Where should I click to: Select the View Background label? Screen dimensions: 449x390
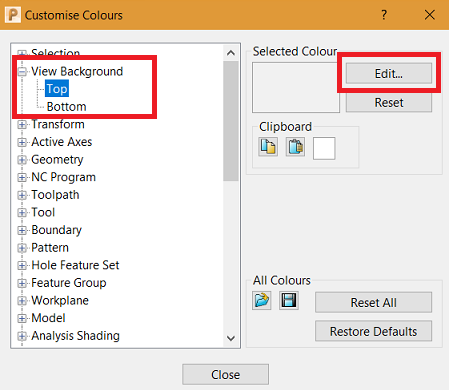[x=77, y=71]
